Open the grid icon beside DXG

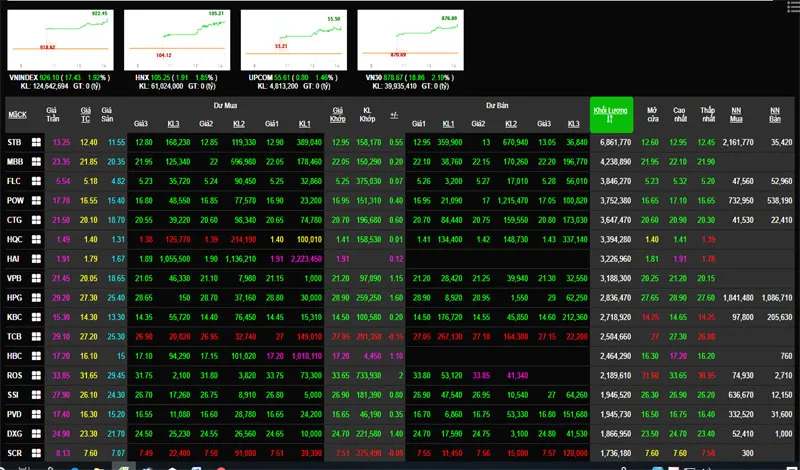tap(36, 433)
